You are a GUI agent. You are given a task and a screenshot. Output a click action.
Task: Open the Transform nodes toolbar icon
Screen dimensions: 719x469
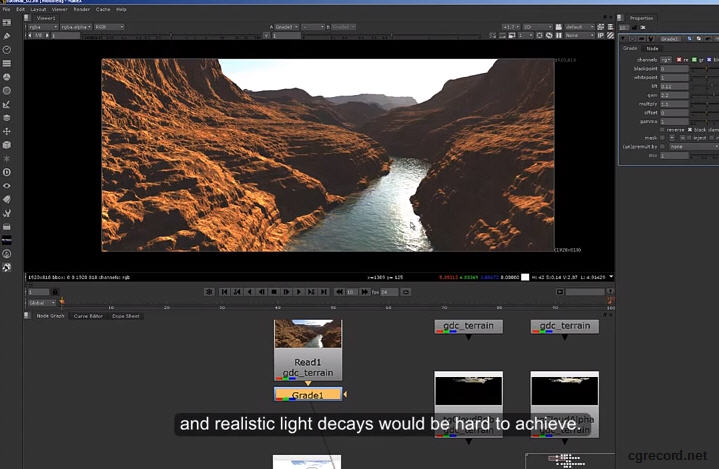click(7, 132)
